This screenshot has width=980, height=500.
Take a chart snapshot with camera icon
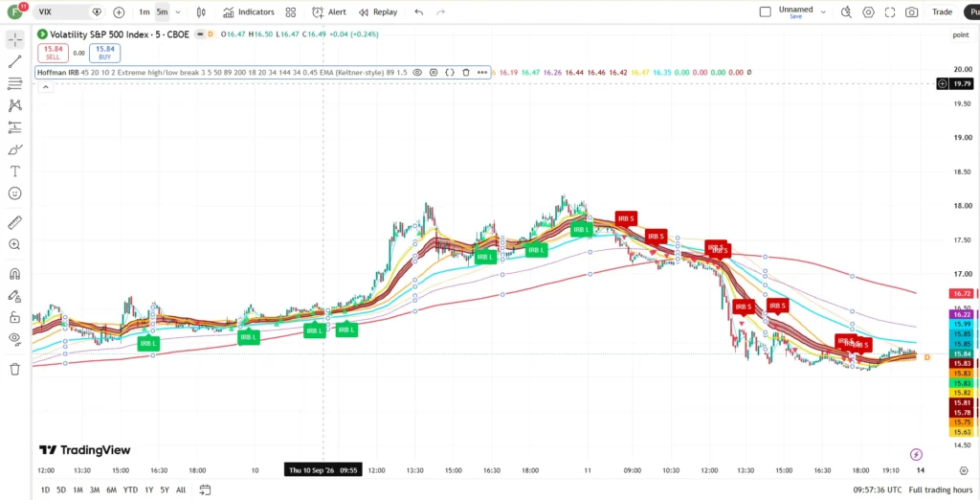tap(912, 11)
